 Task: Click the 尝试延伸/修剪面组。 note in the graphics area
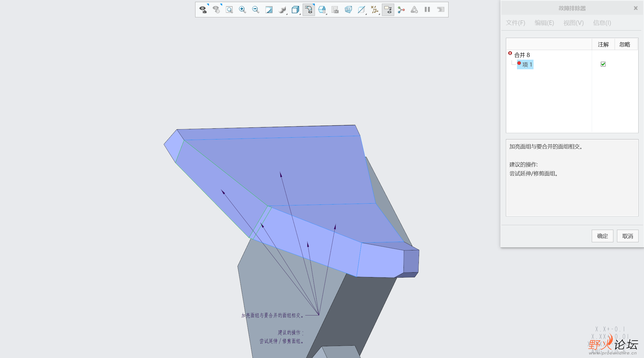[282, 341]
